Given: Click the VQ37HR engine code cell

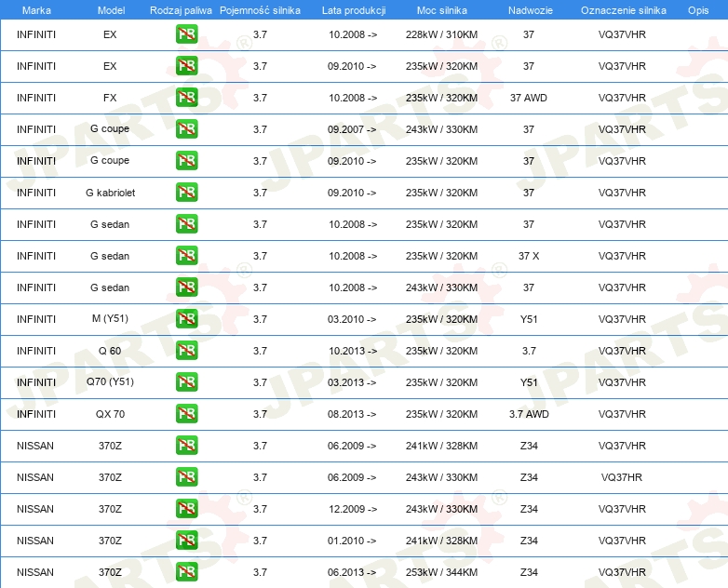Looking at the screenshot, I should (622, 477).
